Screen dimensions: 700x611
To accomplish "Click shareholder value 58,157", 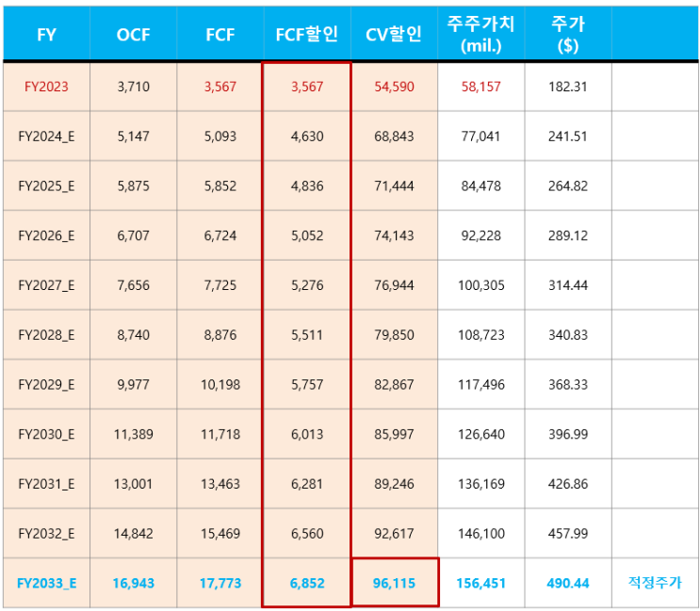I will [480, 87].
